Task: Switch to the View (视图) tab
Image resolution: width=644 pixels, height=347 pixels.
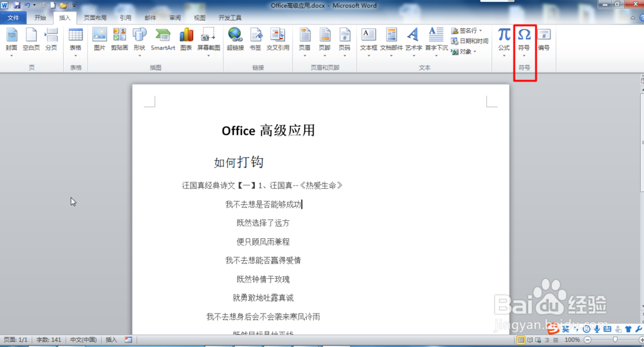Action: point(200,17)
